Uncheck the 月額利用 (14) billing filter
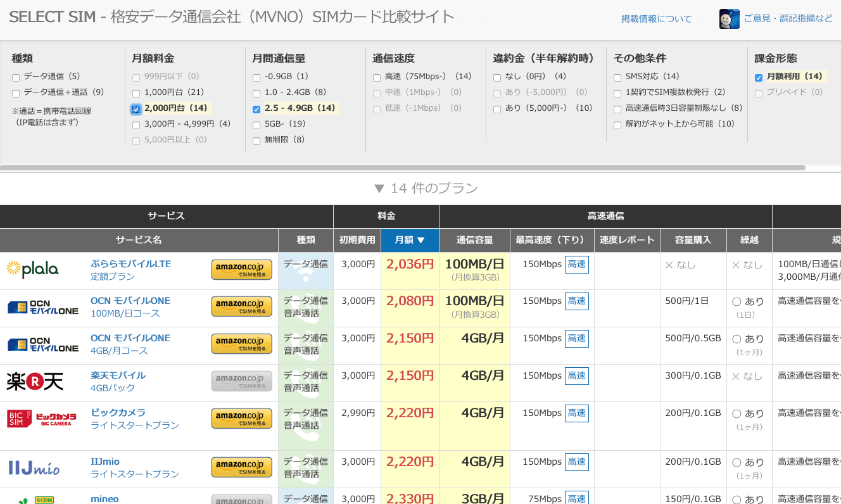The height and width of the screenshot is (504, 841). click(759, 77)
